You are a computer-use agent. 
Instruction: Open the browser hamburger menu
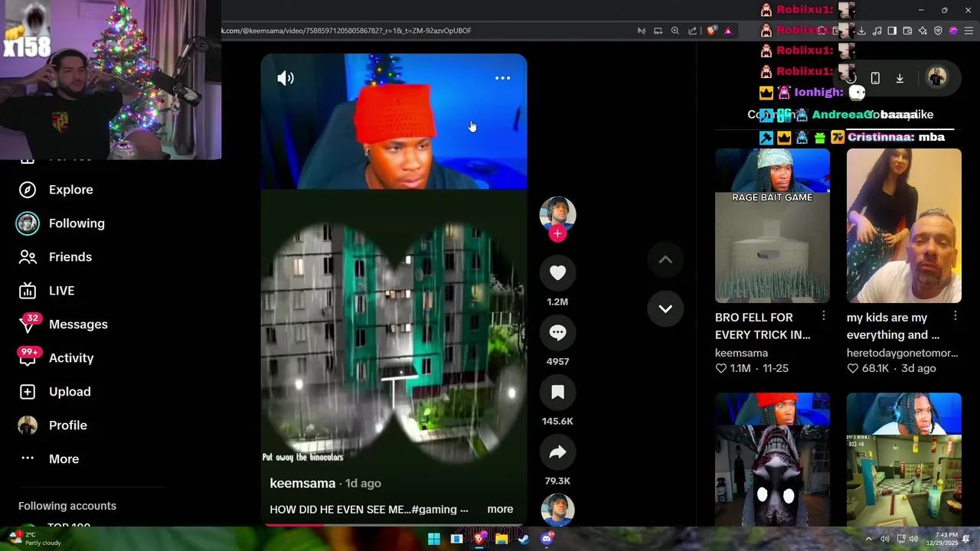969,31
